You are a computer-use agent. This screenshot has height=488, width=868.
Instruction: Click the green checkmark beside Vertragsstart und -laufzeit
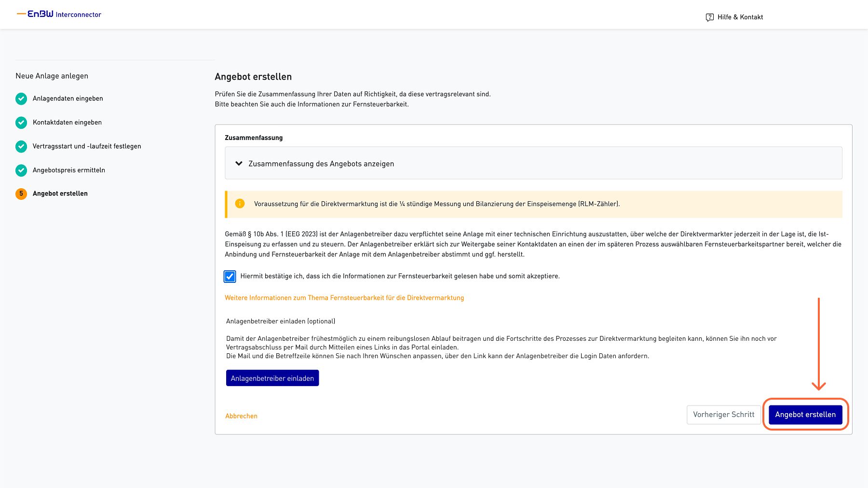21,146
